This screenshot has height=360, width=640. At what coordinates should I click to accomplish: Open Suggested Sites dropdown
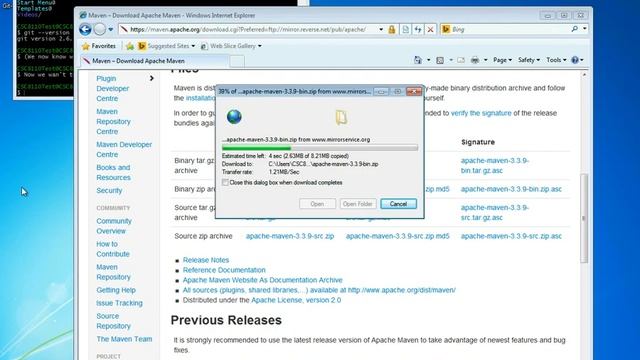point(167,46)
